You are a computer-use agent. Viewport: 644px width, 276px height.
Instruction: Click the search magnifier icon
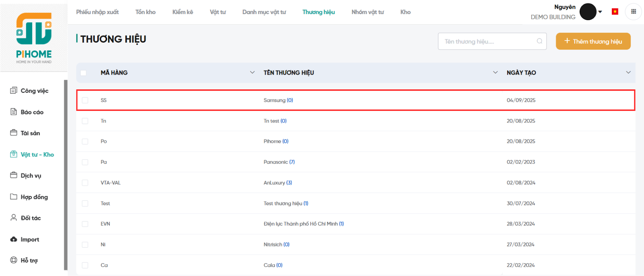pos(539,41)
